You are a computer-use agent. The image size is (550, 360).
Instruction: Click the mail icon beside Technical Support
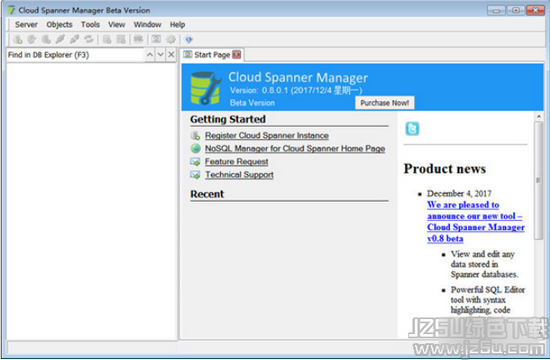tap(195, 175)
